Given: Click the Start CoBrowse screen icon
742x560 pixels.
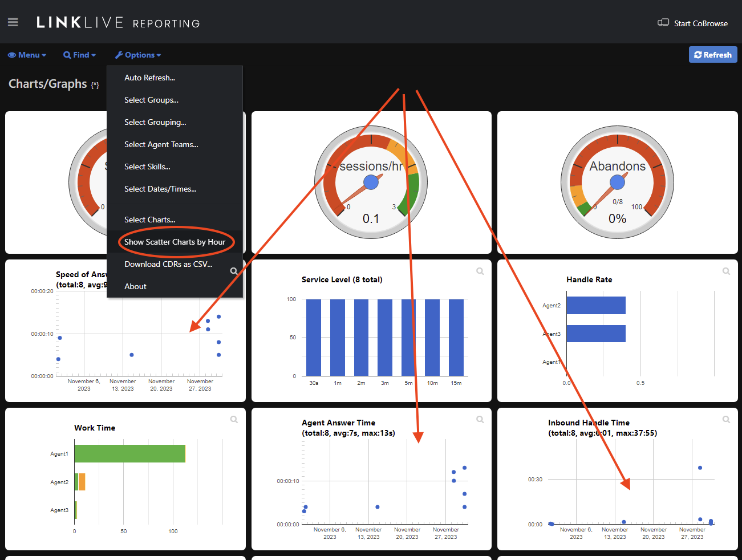Looking at the screenshot, I should coord(663,23).
